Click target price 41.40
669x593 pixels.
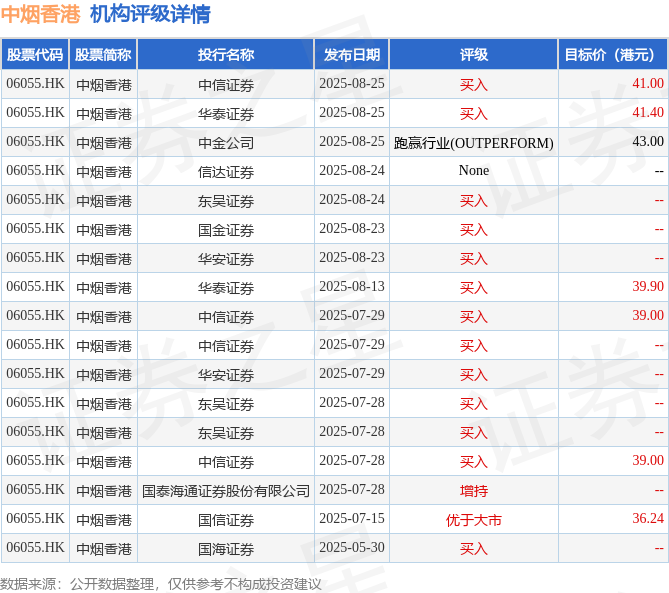(x=648, y=112)
